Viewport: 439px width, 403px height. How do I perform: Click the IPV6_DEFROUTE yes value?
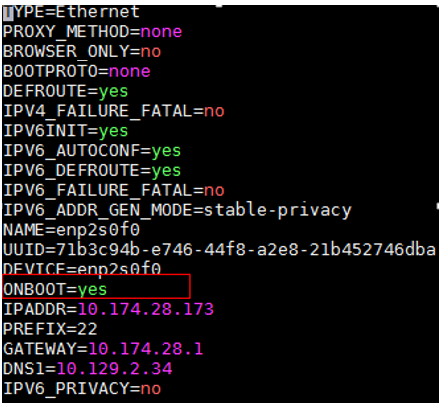point(166,171)
